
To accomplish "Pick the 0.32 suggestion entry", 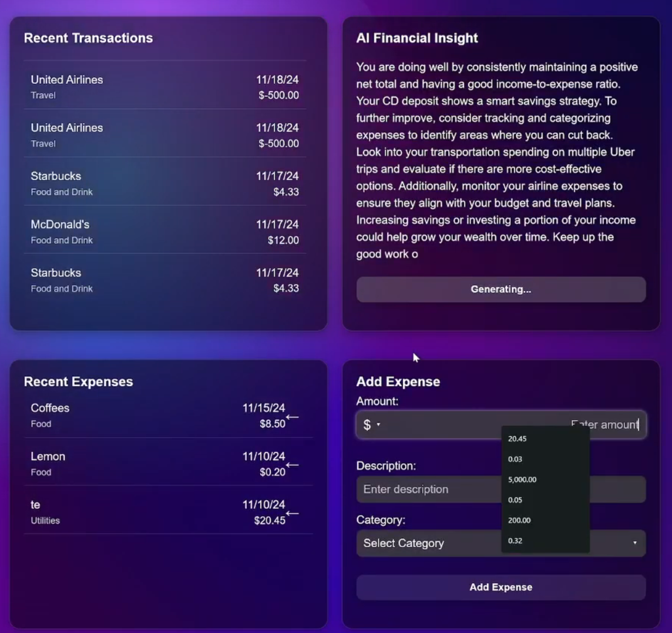I will [515, 541].
